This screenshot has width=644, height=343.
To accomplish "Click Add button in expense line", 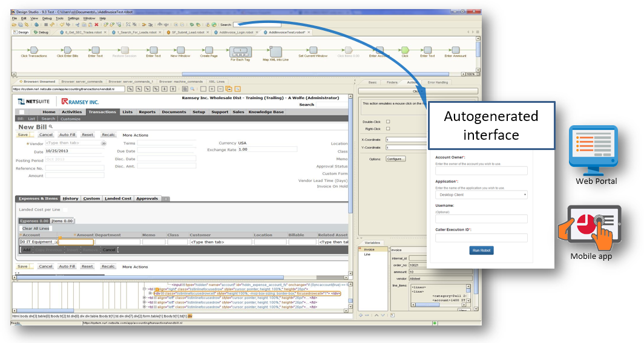I will point(27,249).
